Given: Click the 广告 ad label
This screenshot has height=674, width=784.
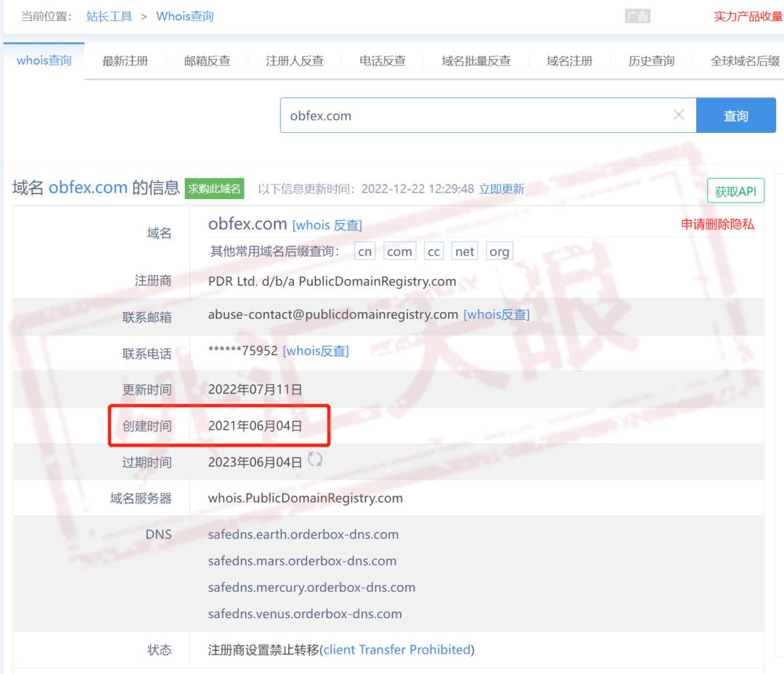Looking at the screenshot, I should click(637, 17).
